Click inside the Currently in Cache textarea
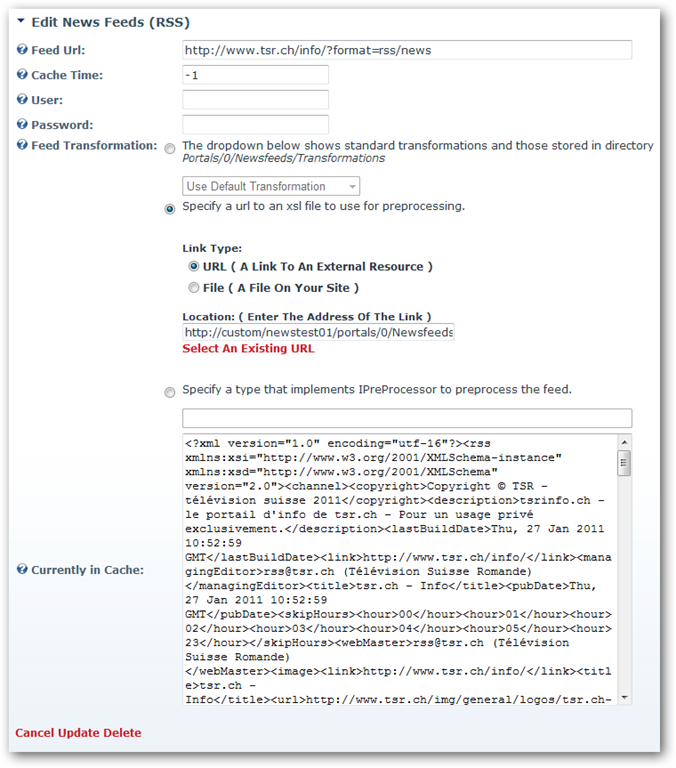Screen dimensions: 676x768 click(400, 569)
